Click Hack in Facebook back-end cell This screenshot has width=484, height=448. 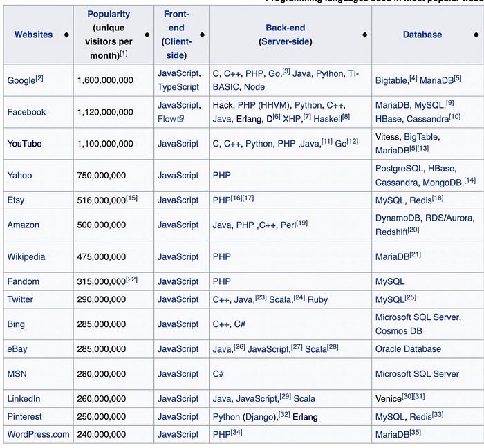tap(223, 105)
